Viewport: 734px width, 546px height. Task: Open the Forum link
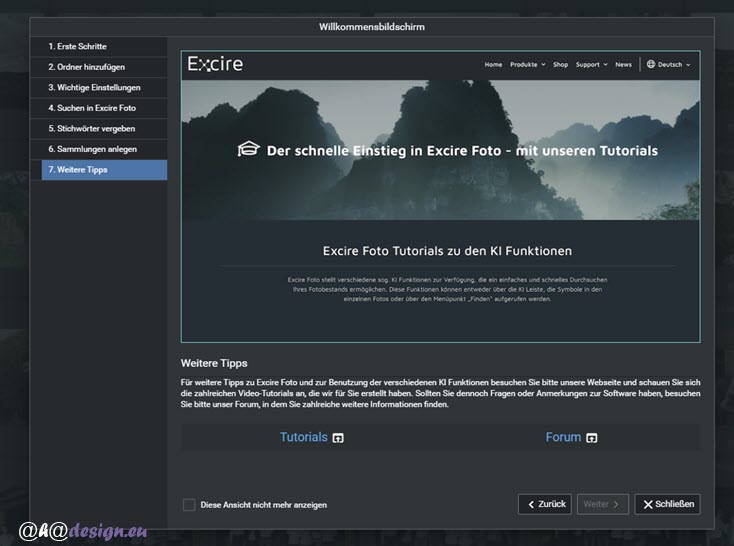(563, 437)
